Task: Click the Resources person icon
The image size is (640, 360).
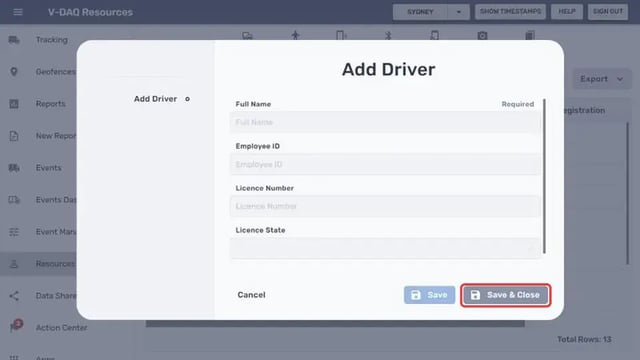Action: pos(14,264)
